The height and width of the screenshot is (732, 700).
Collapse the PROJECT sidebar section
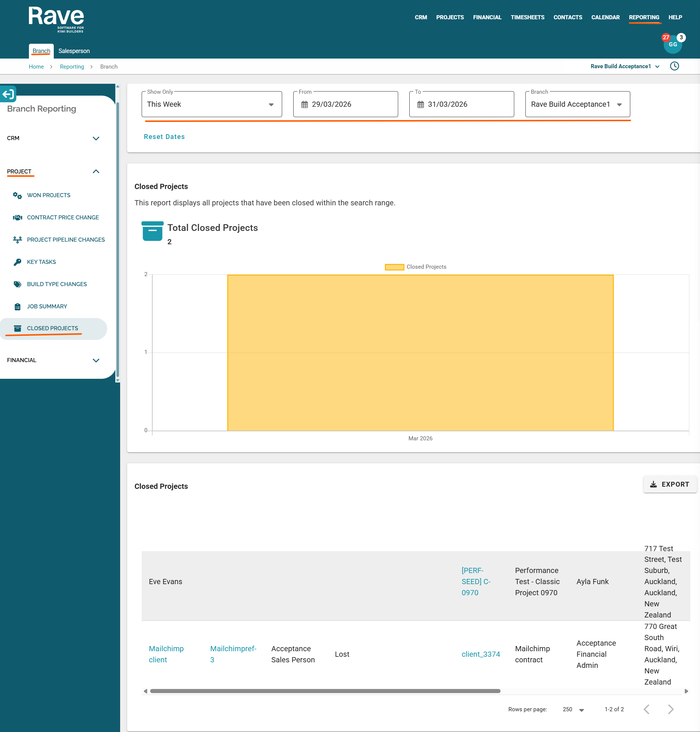pos(96,172)
